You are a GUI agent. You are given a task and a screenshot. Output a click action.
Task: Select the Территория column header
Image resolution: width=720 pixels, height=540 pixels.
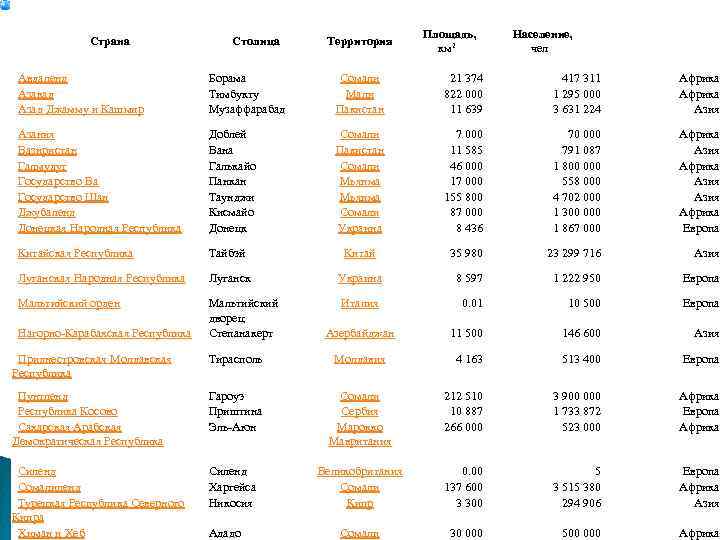click(x=360, y=41)
